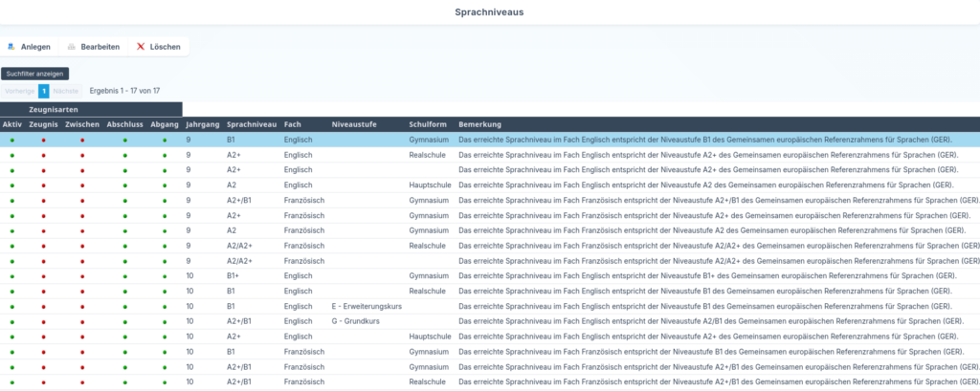Click green Abschluss dot in first row

[x=124, y=140]
